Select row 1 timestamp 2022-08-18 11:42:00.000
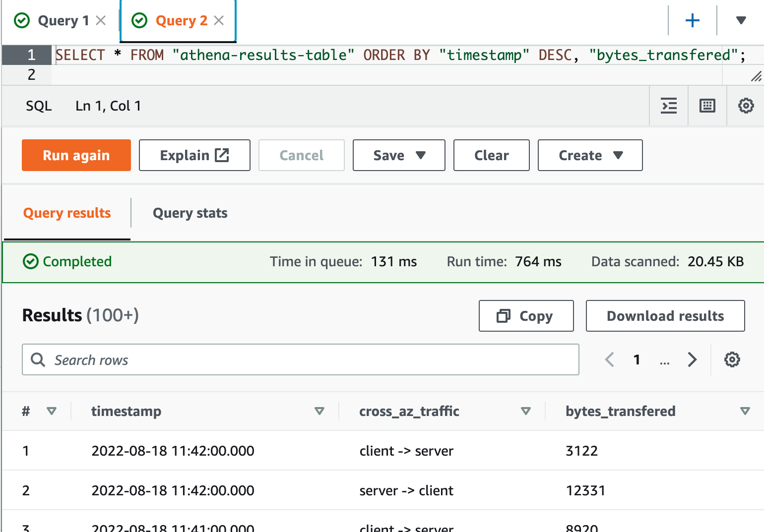 tap(173, 451)
